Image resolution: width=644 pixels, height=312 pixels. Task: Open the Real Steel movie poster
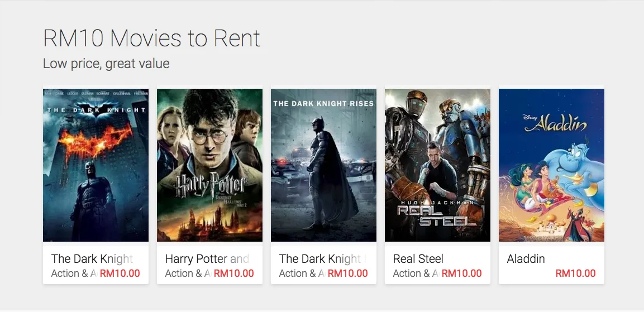pyautogui.click(x=437, y=165)
